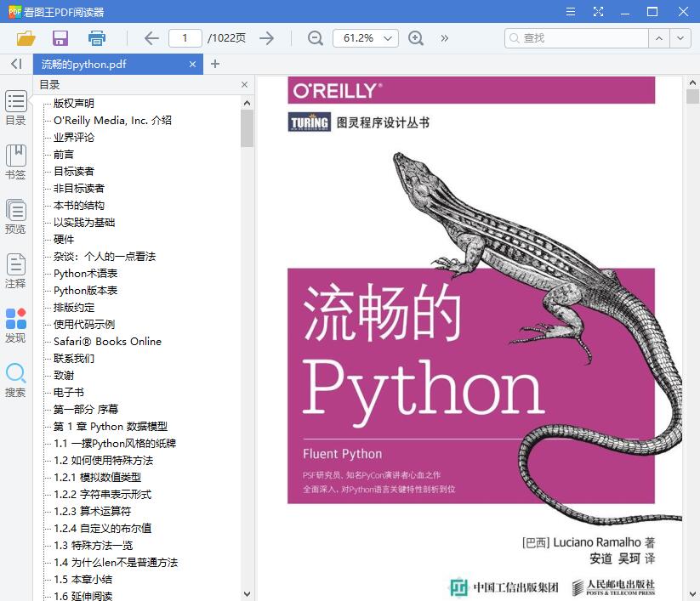Toggle fullscreen mode in title bar

click(598, 12)
